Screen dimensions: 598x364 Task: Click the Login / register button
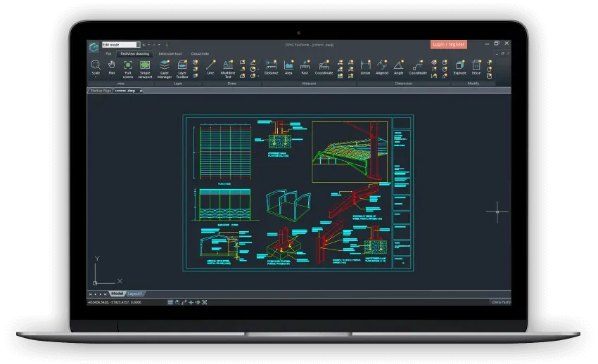tap(449, 44)
